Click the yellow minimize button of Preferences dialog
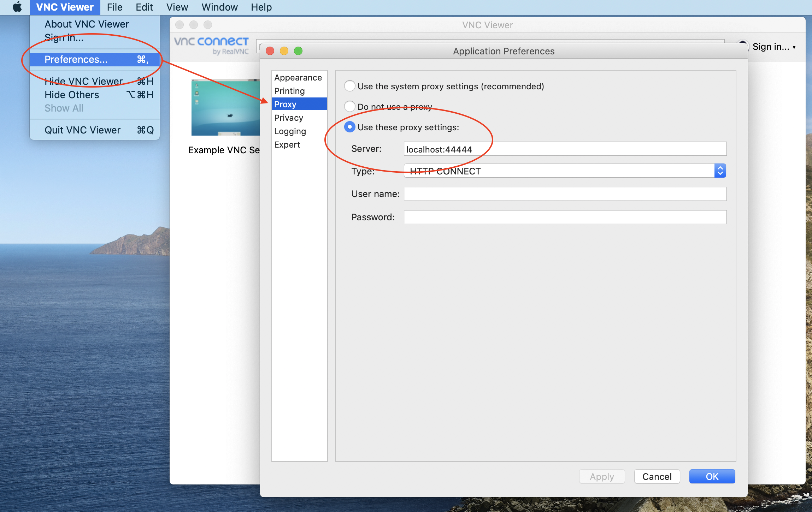 [x=284, y=51]
